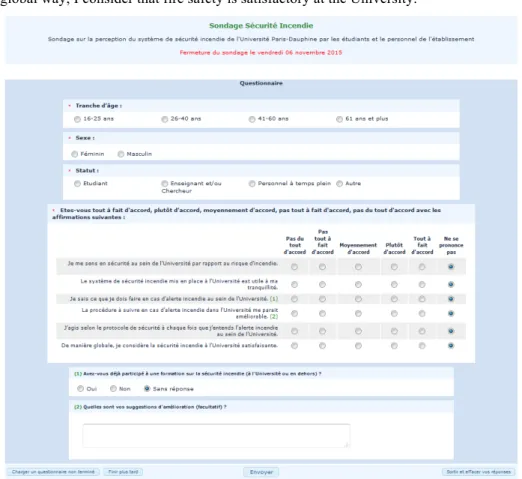The height and width of the screenshot is (479, 522).
Task: Rate 'J'agis selon le protocole' as Moyennement d'accord
Action: 358,331
